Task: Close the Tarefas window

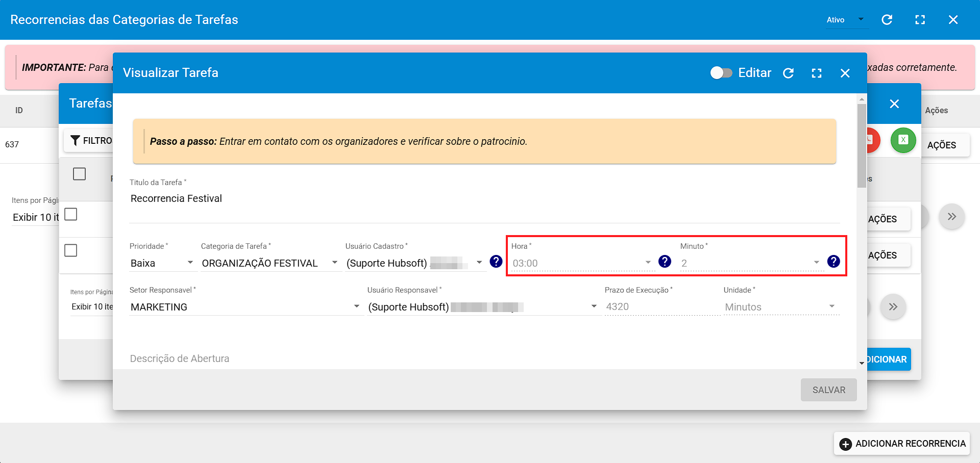Action: tap(894, 104)
